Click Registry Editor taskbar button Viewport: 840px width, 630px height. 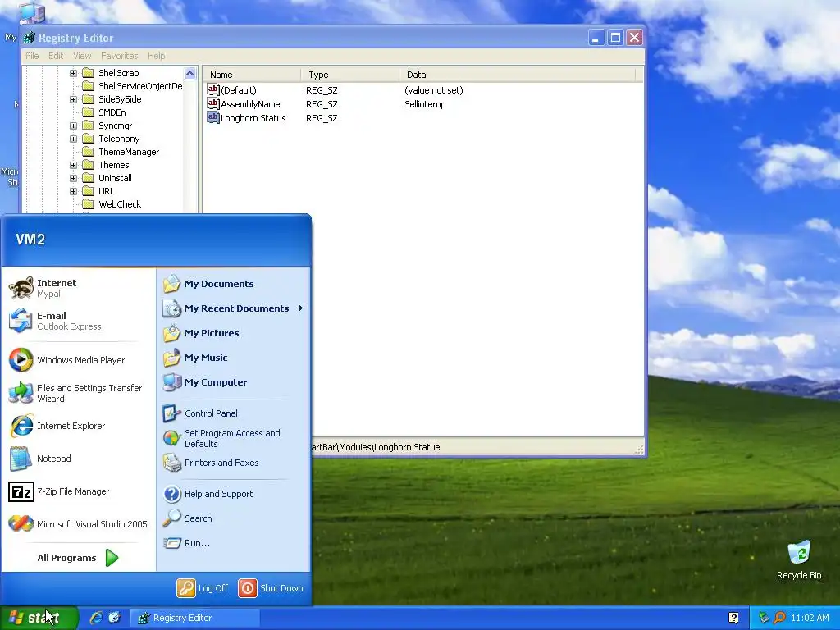click(195, 618)
